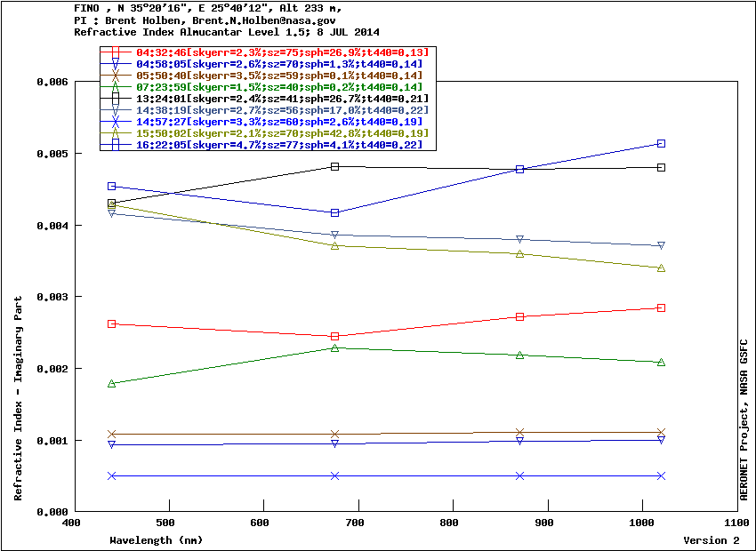Select the red square data point at 675 nm
The height and width of the screenshot is (551, 756).
tap(335, 337)
